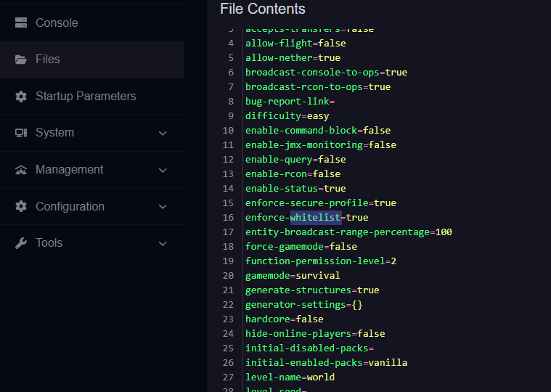Expand the System menu chevron

(163, 133)
